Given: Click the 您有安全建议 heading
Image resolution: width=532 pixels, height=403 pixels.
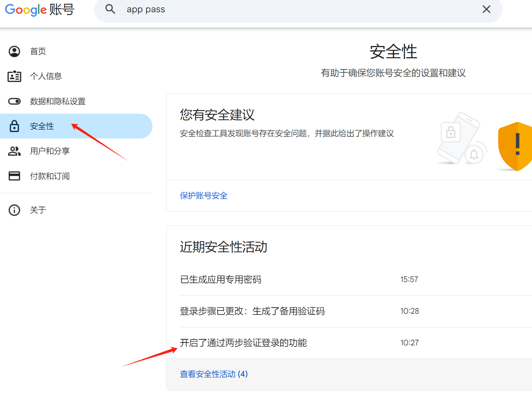Looking at the screenshot, I should 217,115.
